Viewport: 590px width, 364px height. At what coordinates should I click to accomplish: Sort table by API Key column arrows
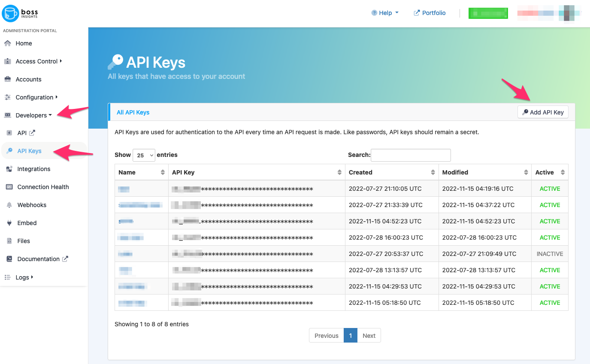(339, 172)
